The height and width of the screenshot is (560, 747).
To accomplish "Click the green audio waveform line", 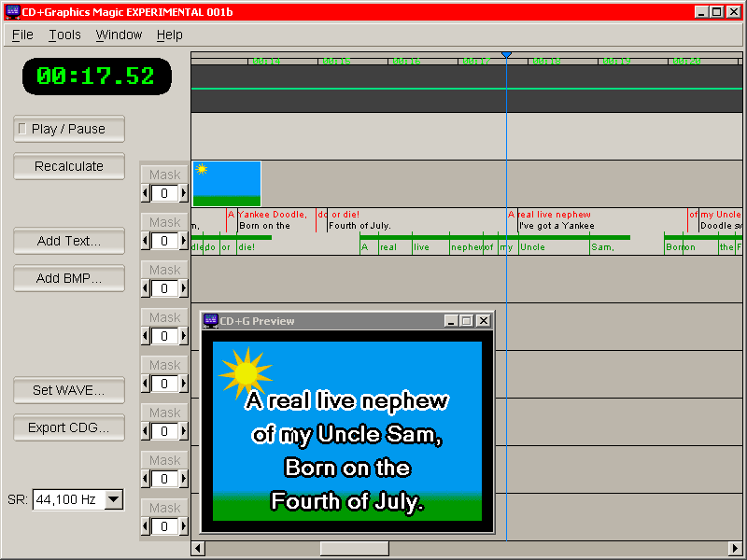I will click(467, 89).
